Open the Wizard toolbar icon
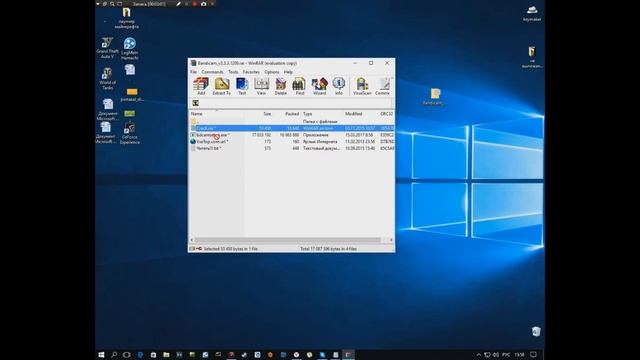 click(x=319, y=86)
